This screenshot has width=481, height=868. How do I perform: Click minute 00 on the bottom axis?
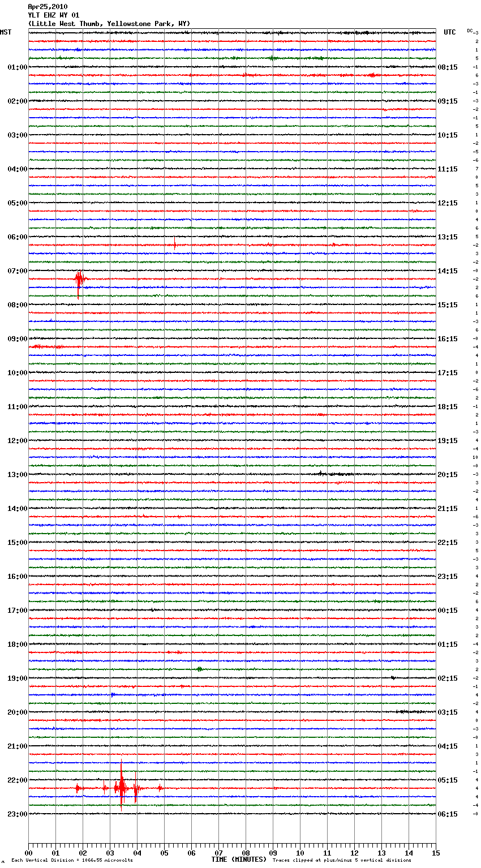point(28,853)
